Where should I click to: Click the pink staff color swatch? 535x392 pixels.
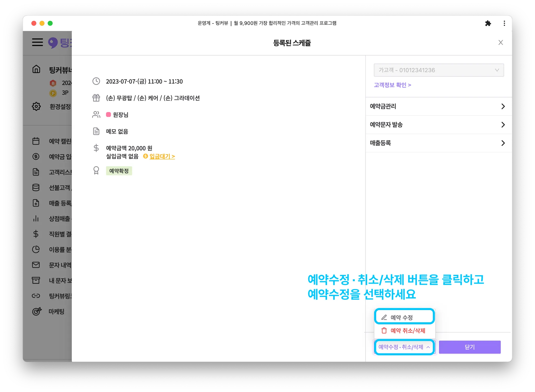[108, 115]
